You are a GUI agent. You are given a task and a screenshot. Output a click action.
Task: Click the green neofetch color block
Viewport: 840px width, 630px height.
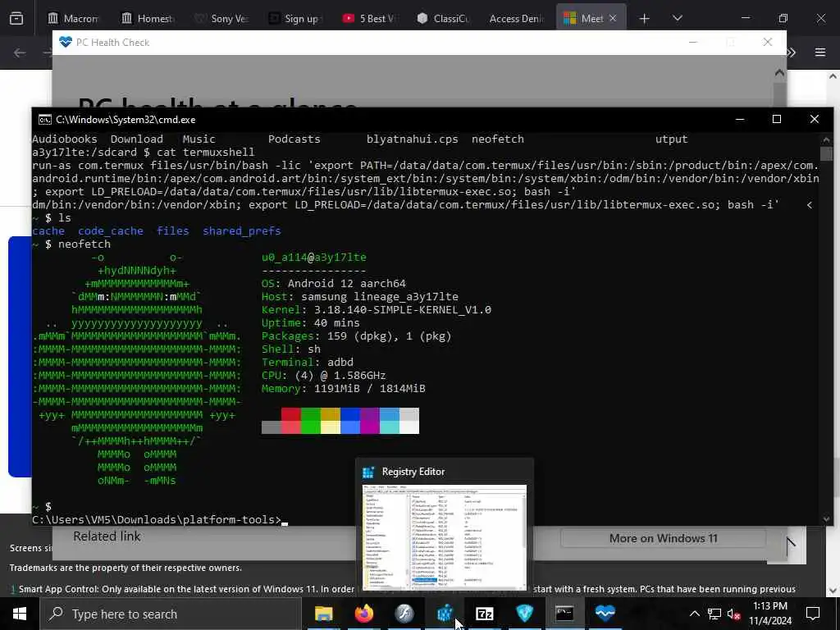point(311,414)
